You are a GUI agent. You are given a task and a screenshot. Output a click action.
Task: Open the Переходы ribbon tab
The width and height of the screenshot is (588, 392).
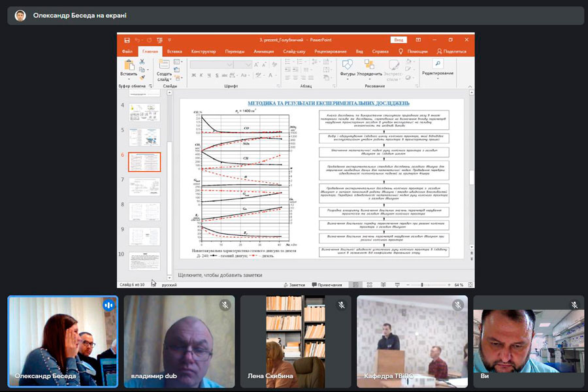(235, 52)
